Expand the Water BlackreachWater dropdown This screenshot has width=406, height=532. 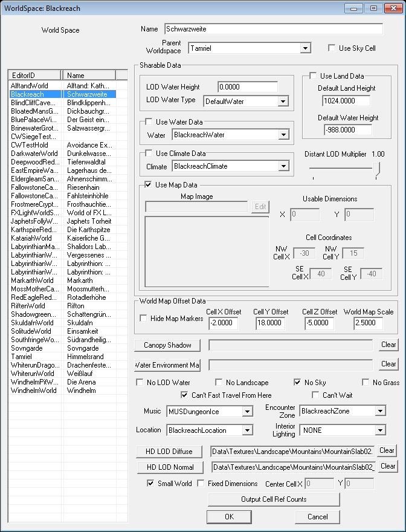283,135
